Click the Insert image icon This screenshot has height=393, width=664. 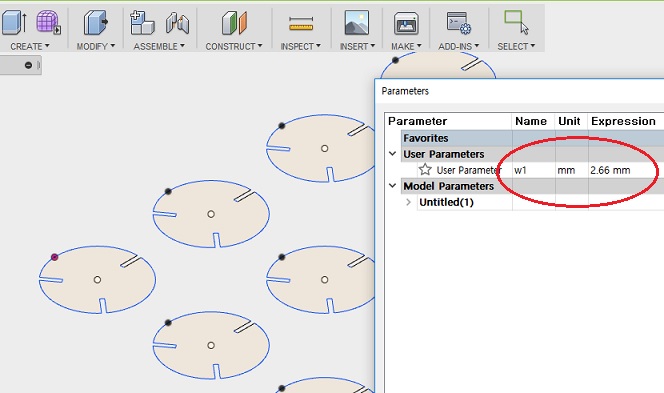tap(357, 22)
